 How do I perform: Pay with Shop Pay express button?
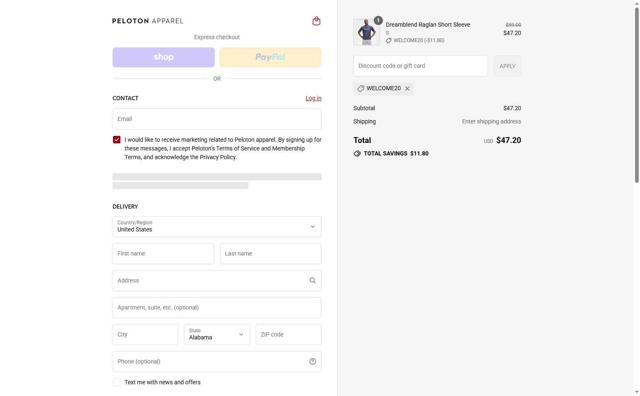point(163,57)
